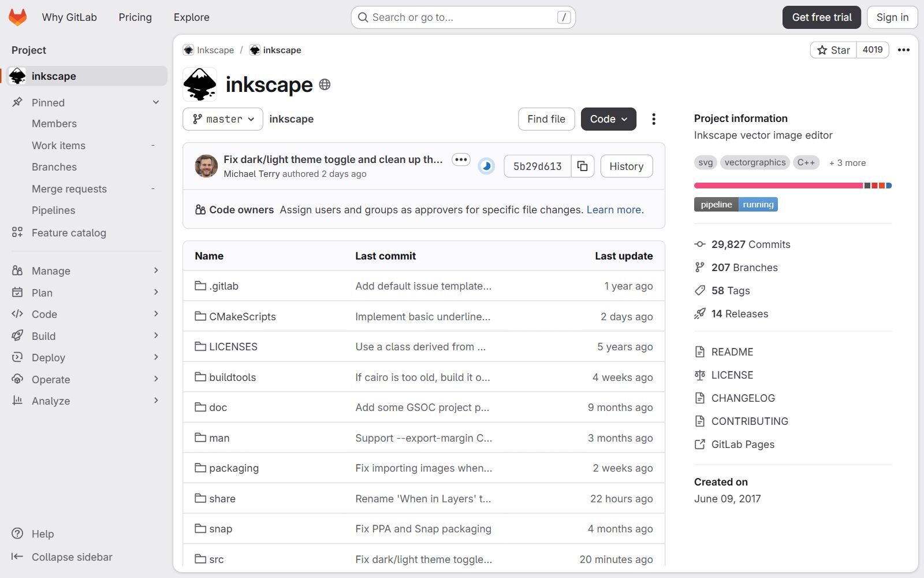924x578 pixels.
Task: Expand commit description ellipsis toggle
Action: [461, 160]
